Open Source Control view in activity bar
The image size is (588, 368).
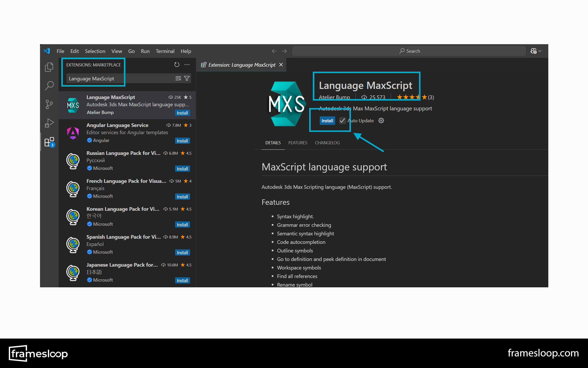[x=49, y=104]
